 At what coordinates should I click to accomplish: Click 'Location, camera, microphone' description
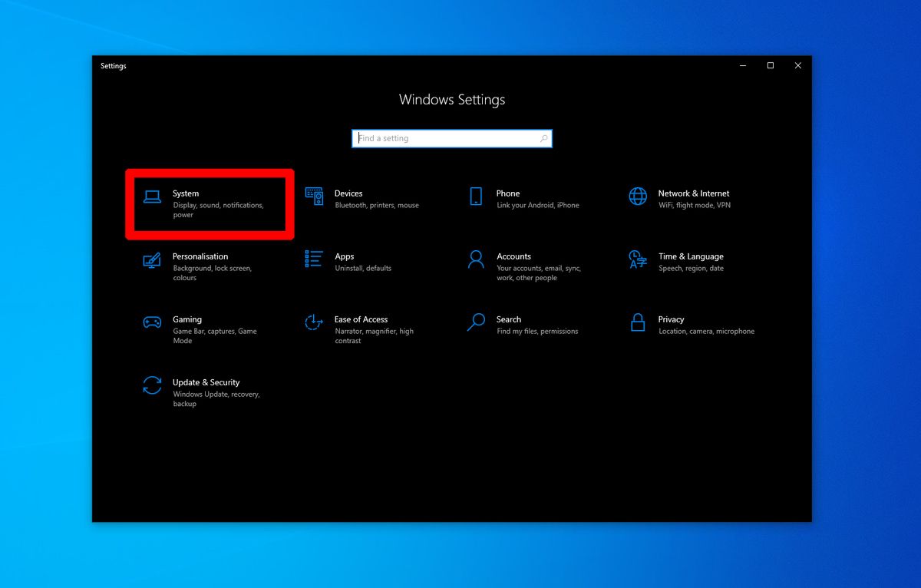[x=707, y=332]
